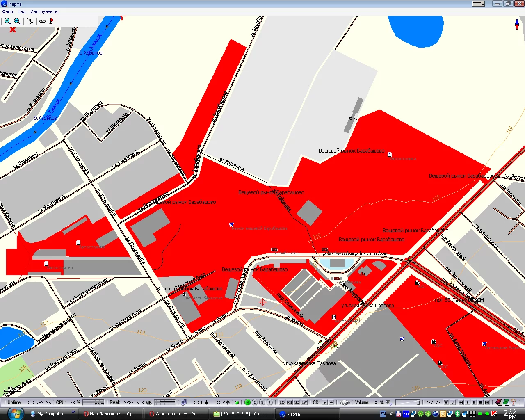
Task: Click the zoom in magnifier tool
Action: (7, 21)
